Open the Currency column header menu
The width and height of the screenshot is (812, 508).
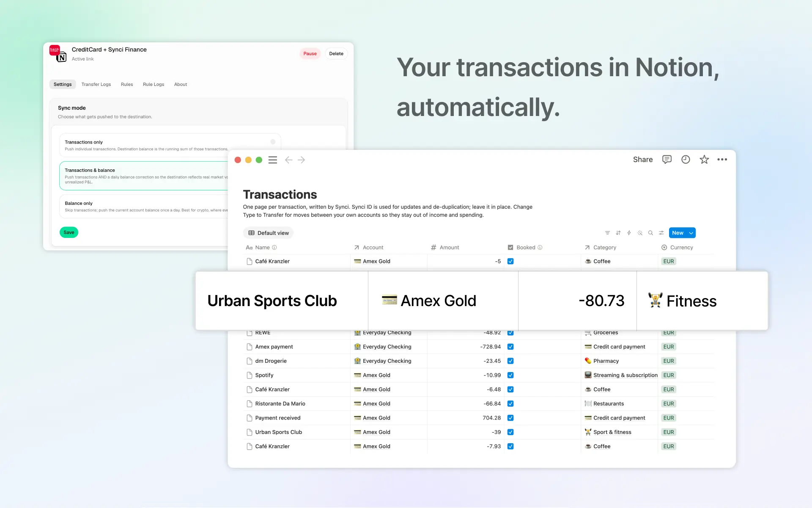677,248
